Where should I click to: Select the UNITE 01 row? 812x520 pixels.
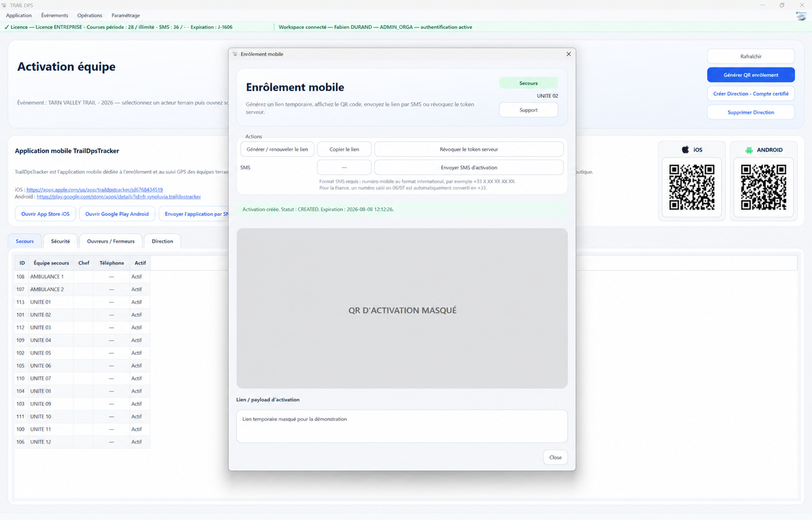pyautogui.click(x=82, y=302)
